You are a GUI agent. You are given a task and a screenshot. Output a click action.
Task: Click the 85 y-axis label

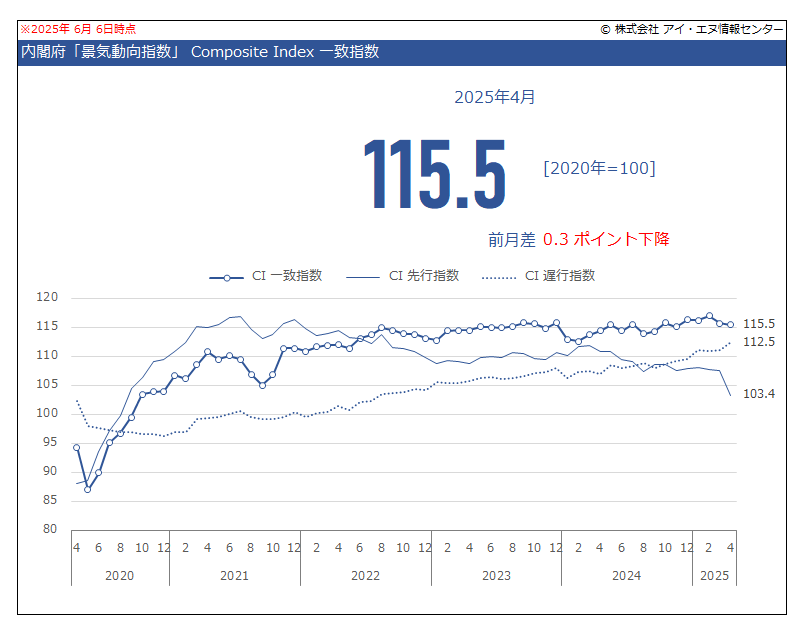pyautogui.click(x=50, y=500)
